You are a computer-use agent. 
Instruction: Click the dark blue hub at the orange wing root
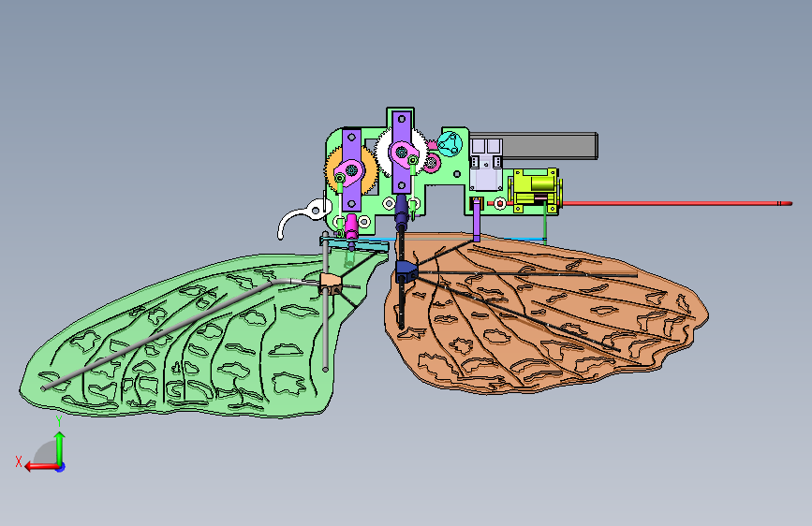click(x=406, y=271)
